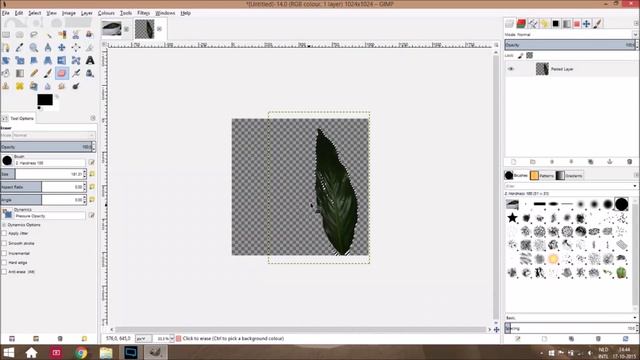Click the Pasted Layer thumbnail

[x=542, y=69]
